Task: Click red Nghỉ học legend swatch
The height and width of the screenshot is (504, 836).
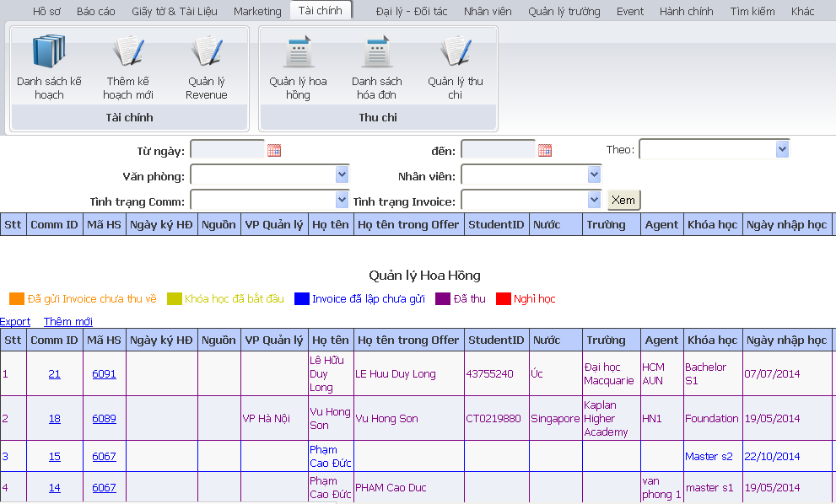Action: click(x=504, y=299)
